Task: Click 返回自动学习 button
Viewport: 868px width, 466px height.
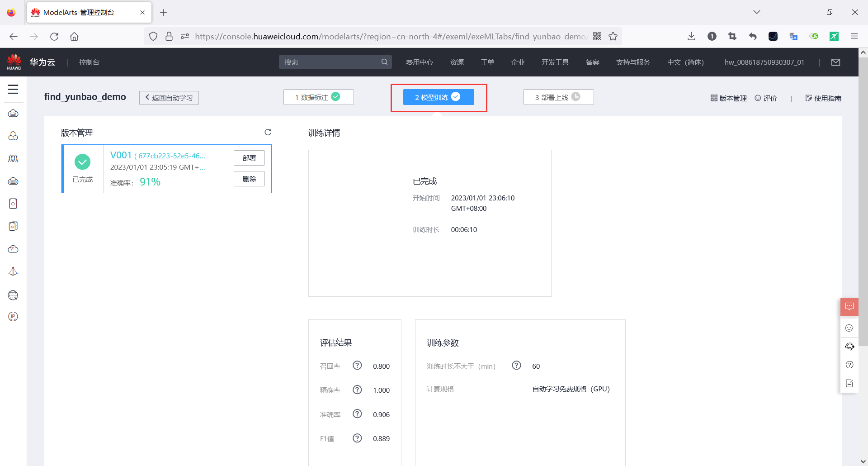Action: pos(169,98)
